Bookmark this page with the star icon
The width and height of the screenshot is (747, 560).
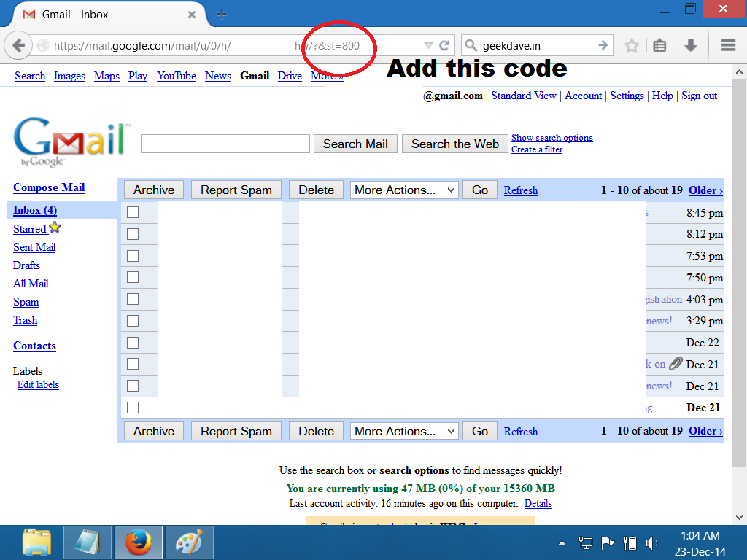click(632, 46)
